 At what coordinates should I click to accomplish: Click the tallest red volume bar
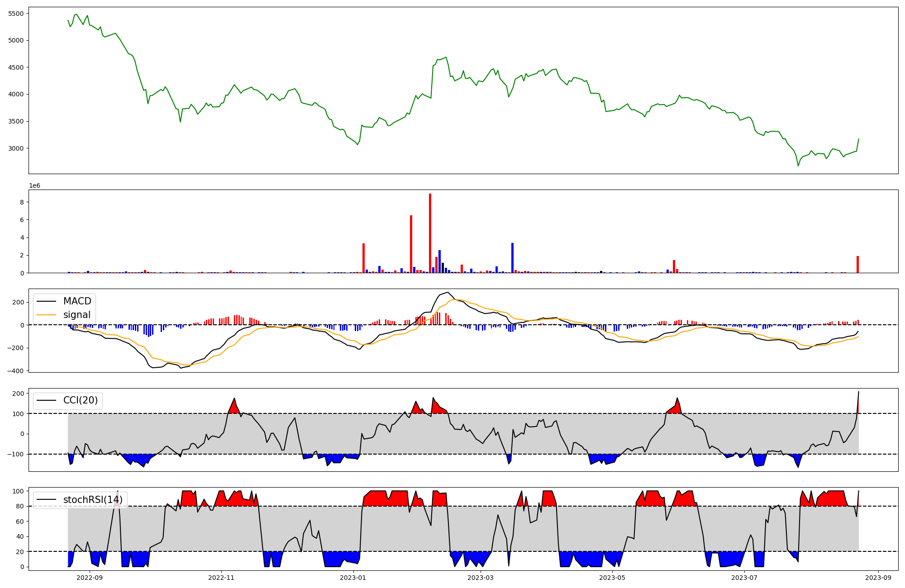[x=430, y=233]
